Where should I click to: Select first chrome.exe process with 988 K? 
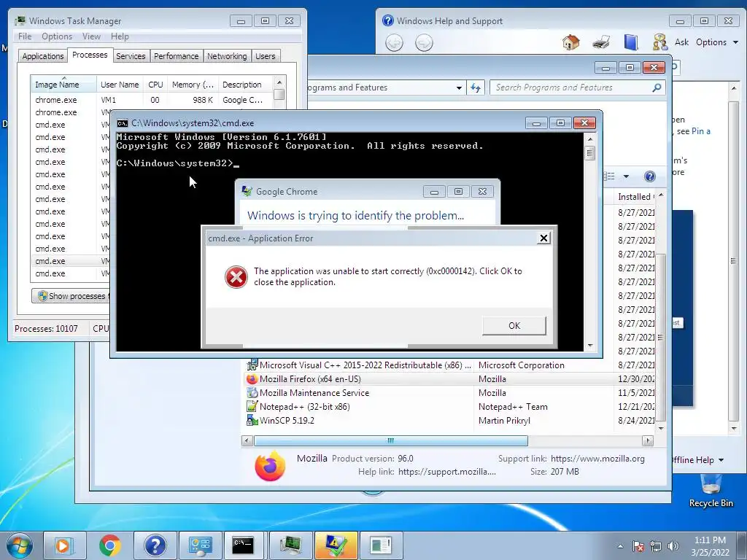152,100
